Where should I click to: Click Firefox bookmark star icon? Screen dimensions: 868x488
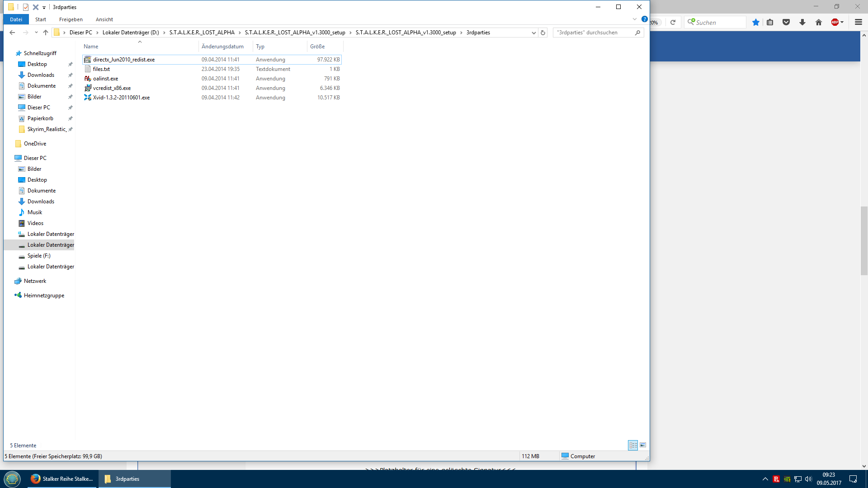(x=756, y=22)
